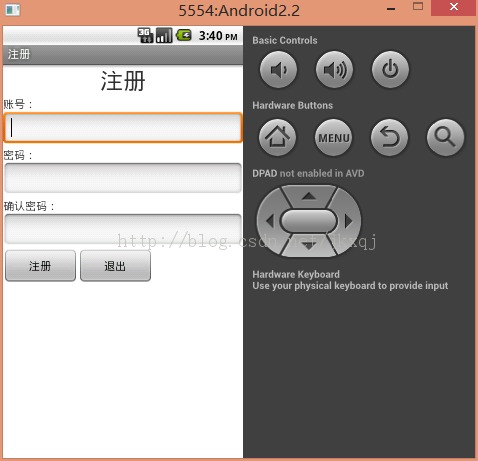Focus the 密码 password input field
This screenshot has width=478, height=461.
click(x=123, y=178)
